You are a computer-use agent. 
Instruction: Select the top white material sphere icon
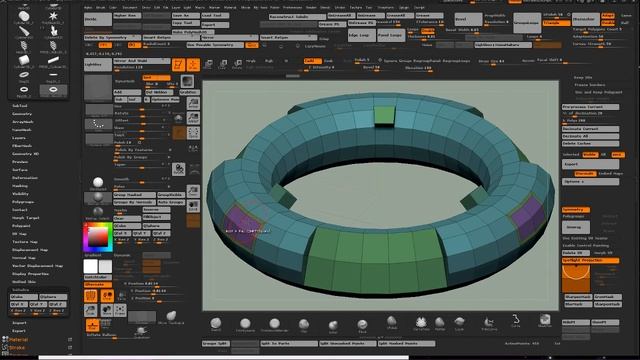pyautogui.click(x=98, y=182)
